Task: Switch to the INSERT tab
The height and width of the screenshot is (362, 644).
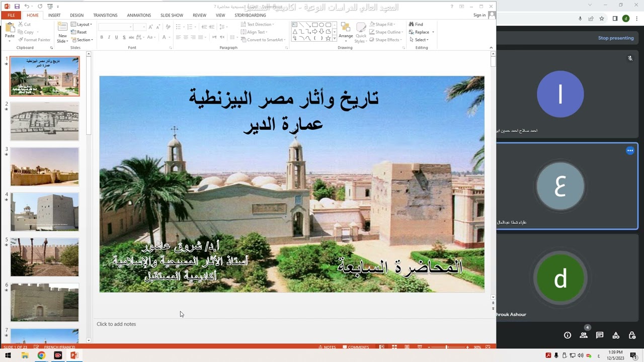Action: [54, 15]
